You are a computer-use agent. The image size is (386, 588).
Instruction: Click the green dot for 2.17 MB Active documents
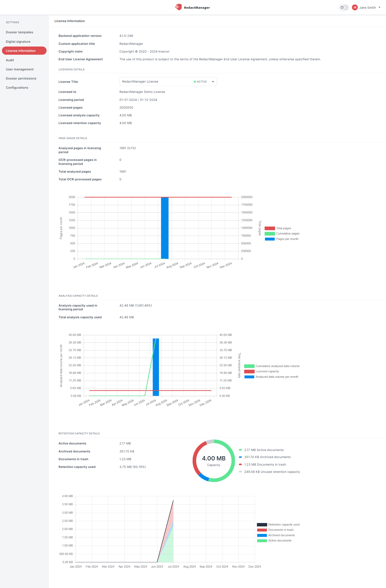(x=240, y=450)
